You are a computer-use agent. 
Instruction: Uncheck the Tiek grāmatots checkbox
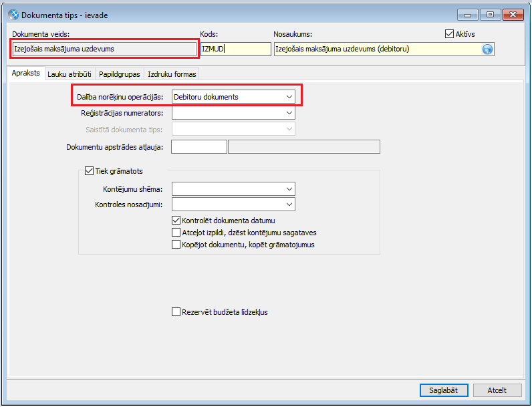pyautogui.click(x=90, y=171)
